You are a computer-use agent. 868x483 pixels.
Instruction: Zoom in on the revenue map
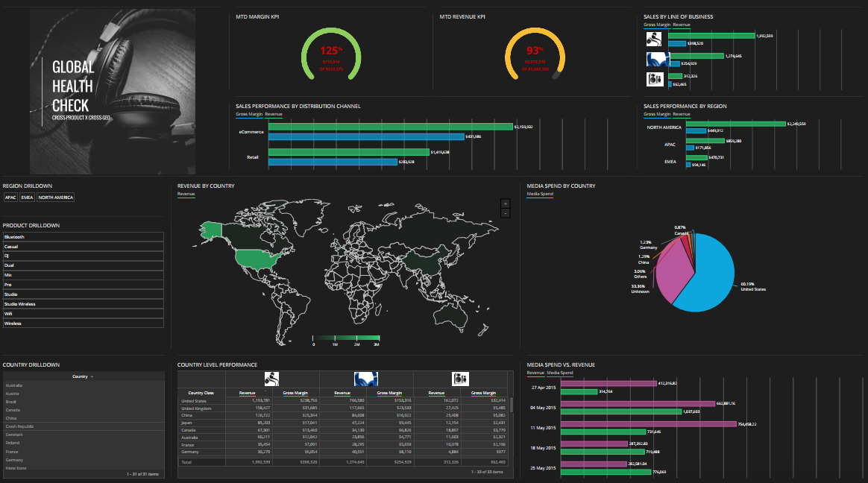tap(506, 203)
